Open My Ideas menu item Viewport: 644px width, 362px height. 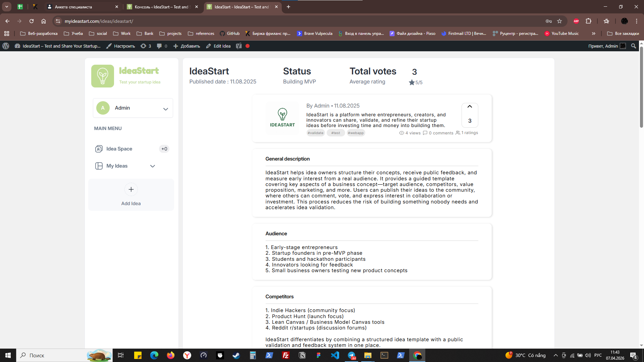tap(117, 166)
